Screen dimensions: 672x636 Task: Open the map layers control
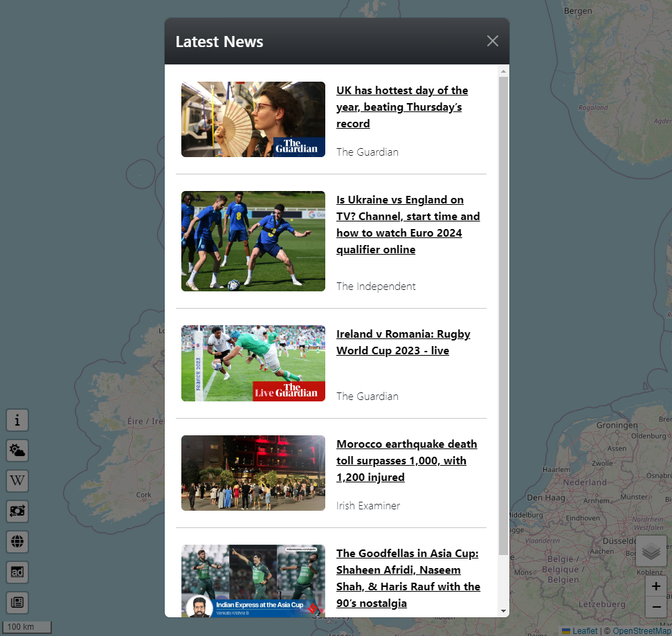[x=651, y=551]
